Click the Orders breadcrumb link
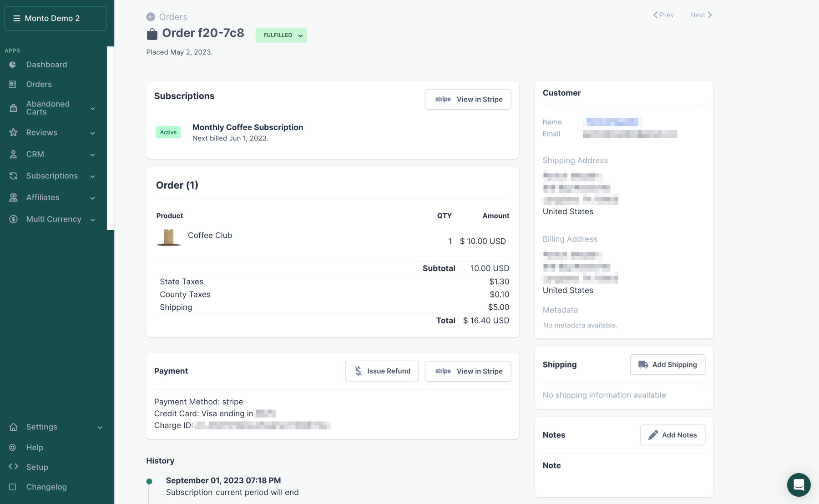819x504 pixels. click(x=173, y=17)
